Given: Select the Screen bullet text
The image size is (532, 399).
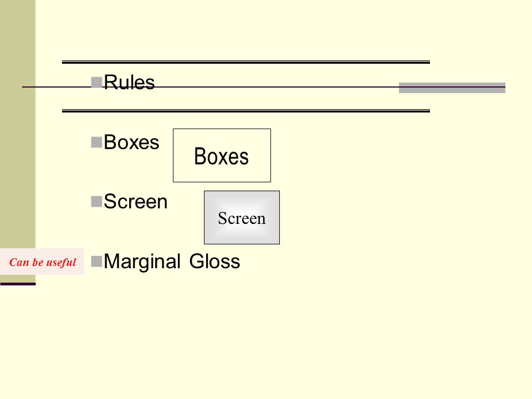Looking at the screenshot, I should 135,202.
